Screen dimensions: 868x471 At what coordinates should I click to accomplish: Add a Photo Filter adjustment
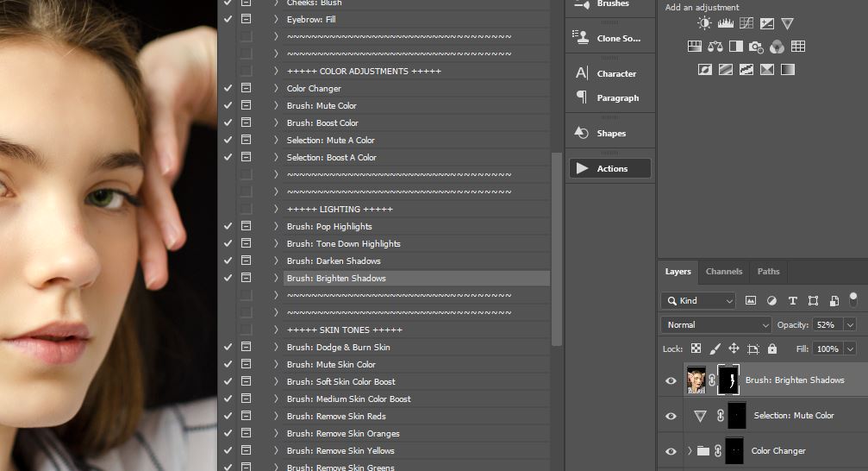(x=757, y=47)
